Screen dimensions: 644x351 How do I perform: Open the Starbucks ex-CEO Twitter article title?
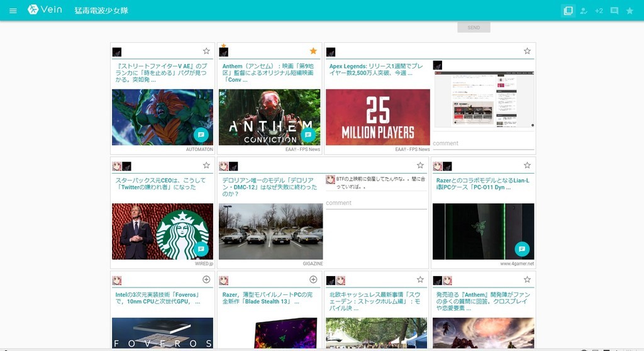[160, 184]
